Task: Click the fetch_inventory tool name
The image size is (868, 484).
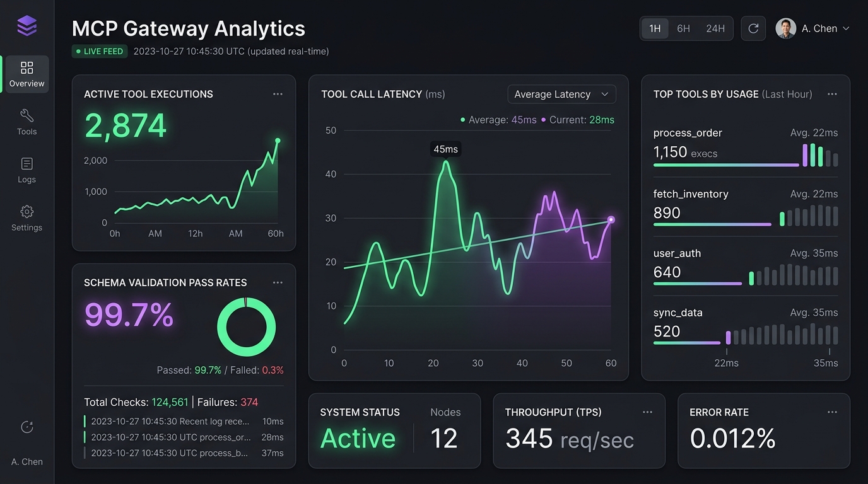Action: [691, 194]
